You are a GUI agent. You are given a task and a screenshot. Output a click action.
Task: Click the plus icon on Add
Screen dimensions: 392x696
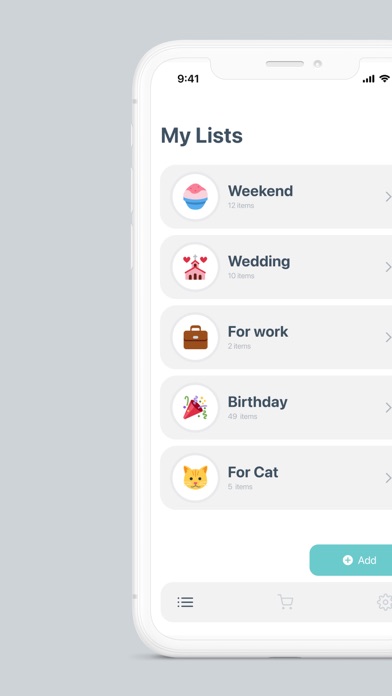pyautogui.click(x=348, y=560)
